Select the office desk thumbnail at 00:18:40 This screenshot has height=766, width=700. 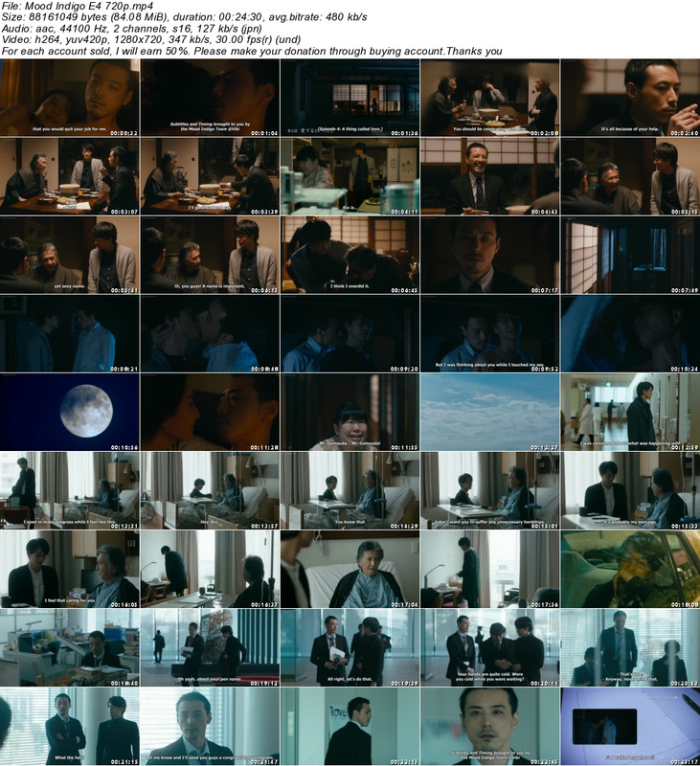point(70,647)
